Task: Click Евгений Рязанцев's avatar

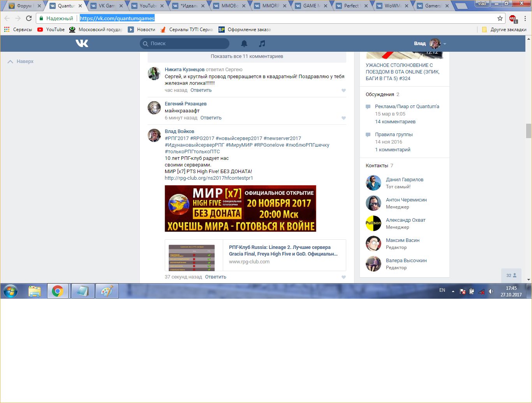Action: coord(154,107)
